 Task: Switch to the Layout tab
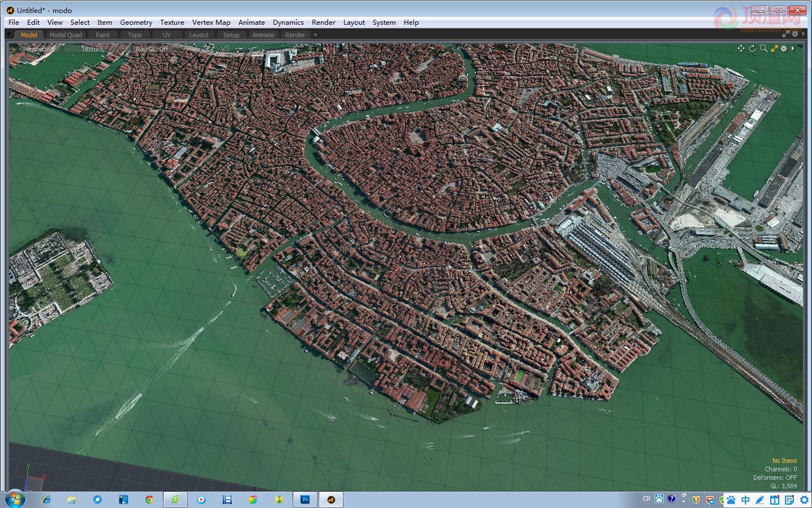(x=198, y=35)
